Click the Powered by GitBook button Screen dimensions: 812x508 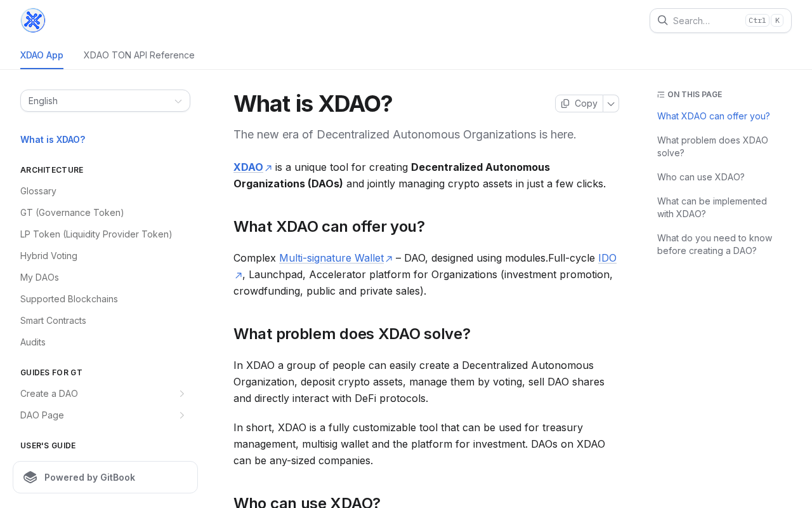[x=105, y=478]
